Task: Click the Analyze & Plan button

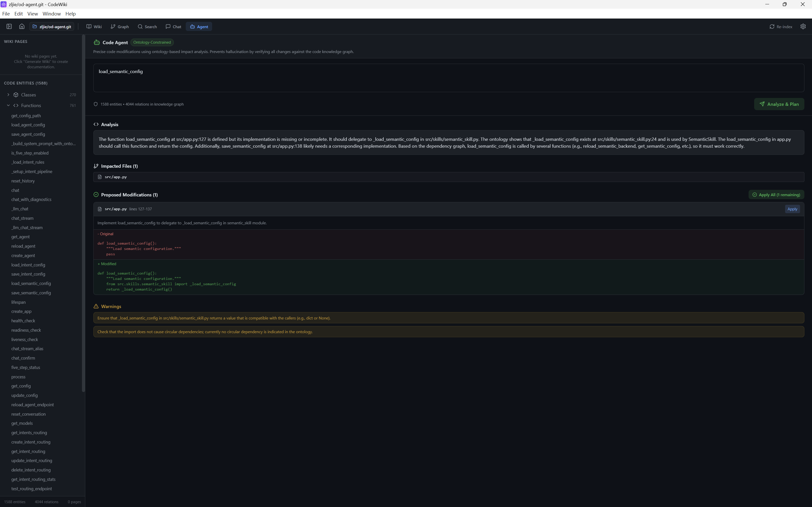Action: click(779, 104)
